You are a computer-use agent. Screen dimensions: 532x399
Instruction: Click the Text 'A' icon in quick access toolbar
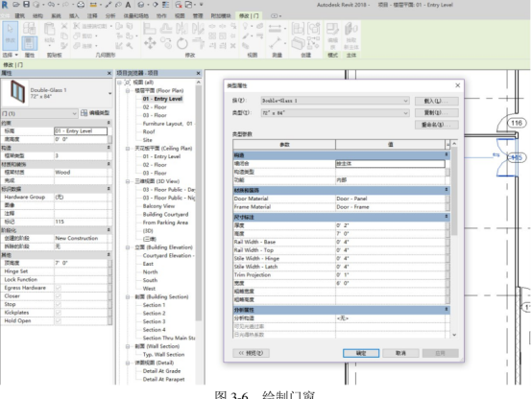click(129, 5)
